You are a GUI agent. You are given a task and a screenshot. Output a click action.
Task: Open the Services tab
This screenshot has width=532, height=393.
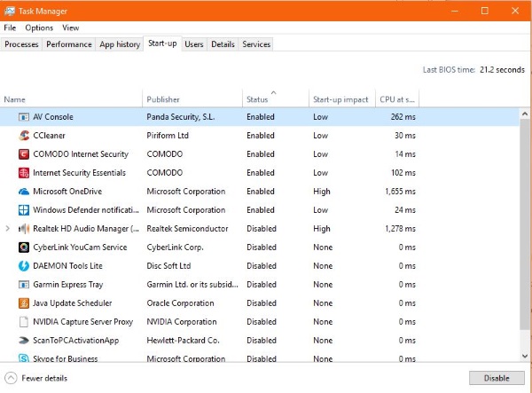click(x=256, y=44)
